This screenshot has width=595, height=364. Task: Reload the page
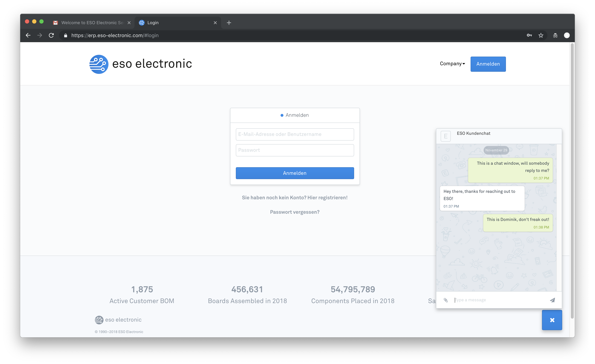point(51,35)
